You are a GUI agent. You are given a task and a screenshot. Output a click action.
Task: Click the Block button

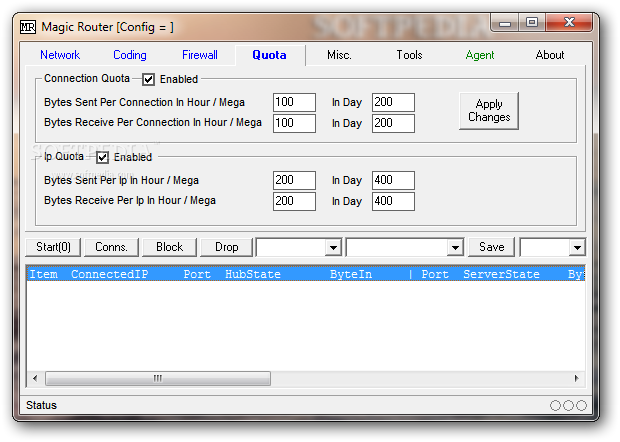pyautogui.click(x=169, y=247)
